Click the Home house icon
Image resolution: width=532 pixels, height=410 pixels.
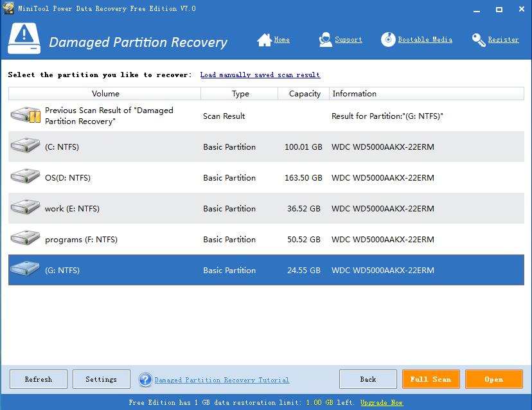click(x=264, y=40)
